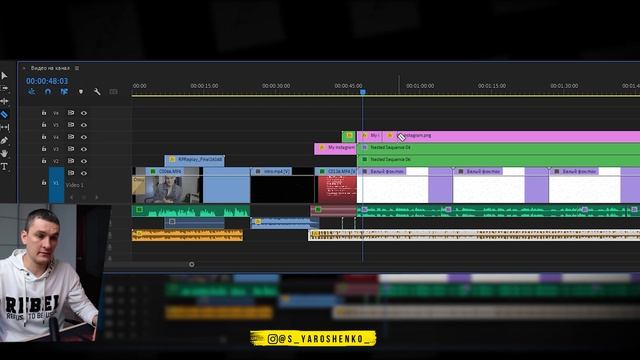Select the Razor tool in the toolbar
This screenshot has width=640, height=360.
tap(4, 115)
